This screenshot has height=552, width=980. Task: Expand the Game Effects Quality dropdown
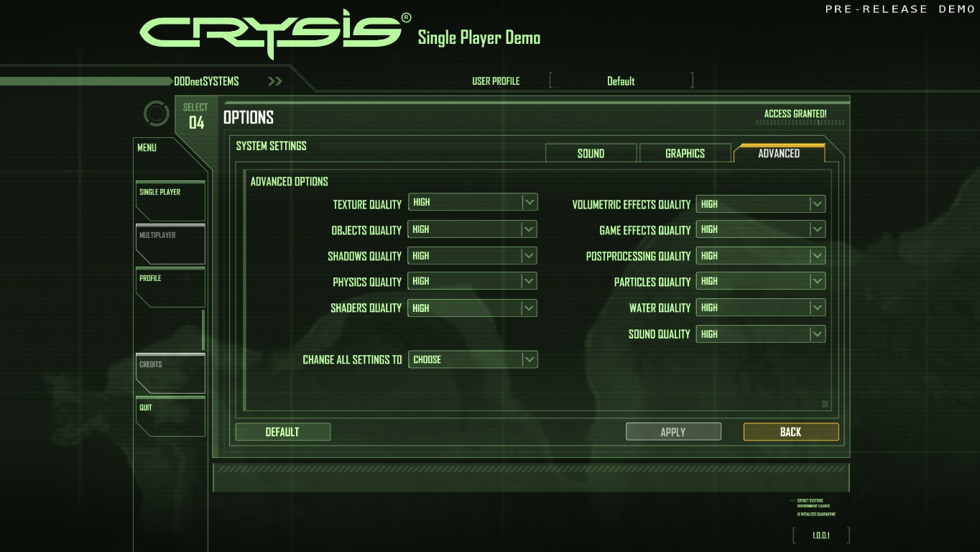pyautogui.click(x=761, y=229)
